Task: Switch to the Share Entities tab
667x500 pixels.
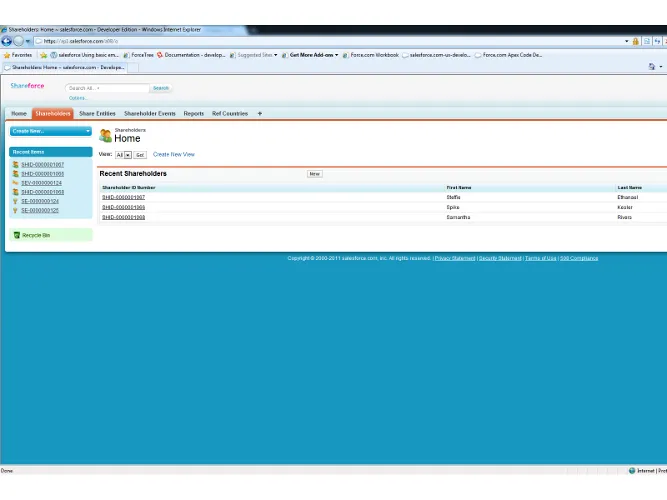Action: (97, 114)
